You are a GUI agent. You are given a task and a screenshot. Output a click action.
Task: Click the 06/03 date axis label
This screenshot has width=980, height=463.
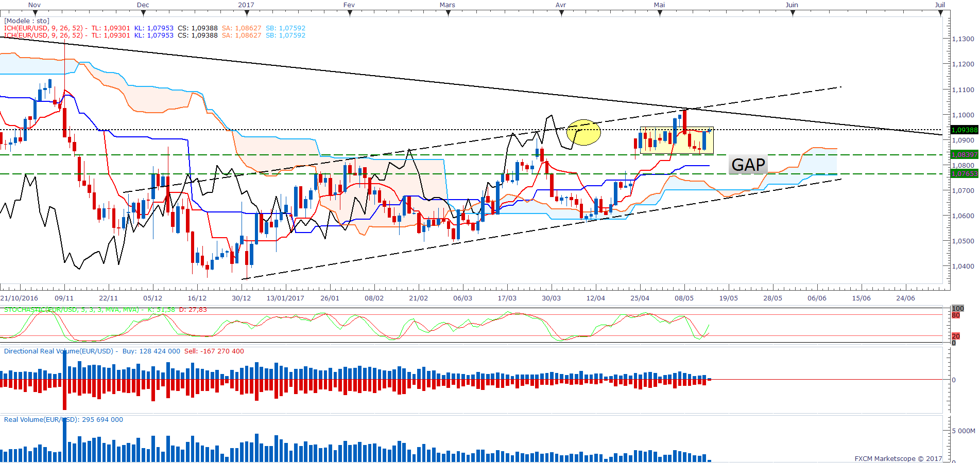pyautogui.click(x=463, y=298)
